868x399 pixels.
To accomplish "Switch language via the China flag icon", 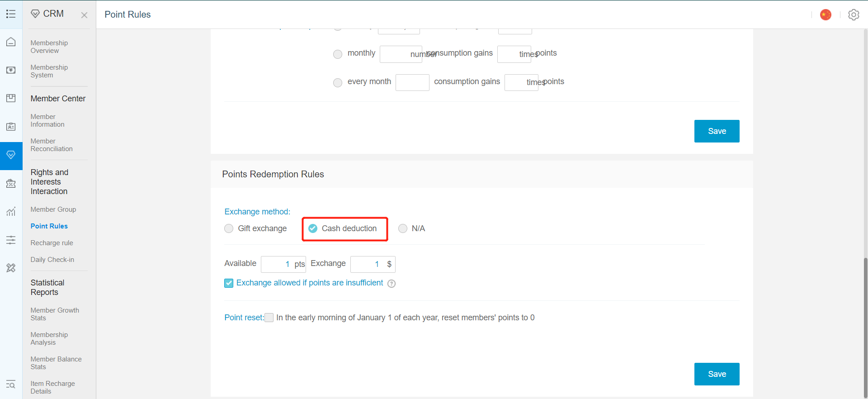I will pyautogui.click(x=826, y=15).
